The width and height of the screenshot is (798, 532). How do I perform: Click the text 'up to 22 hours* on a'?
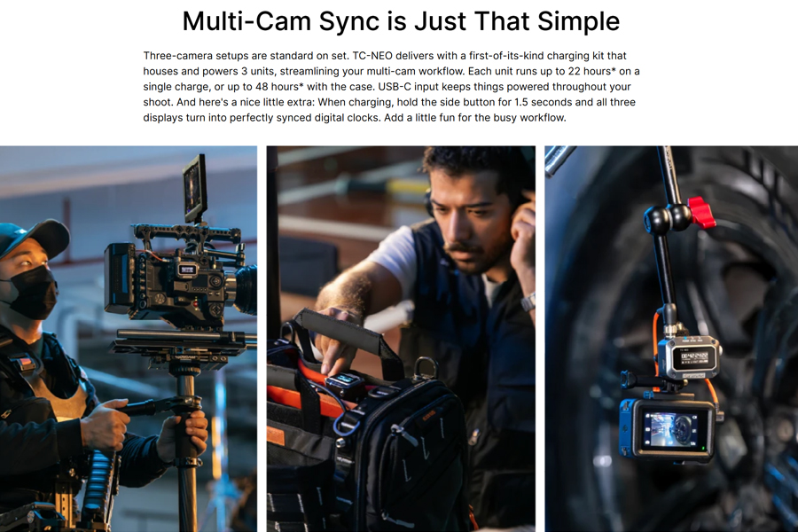pos(591,71)
